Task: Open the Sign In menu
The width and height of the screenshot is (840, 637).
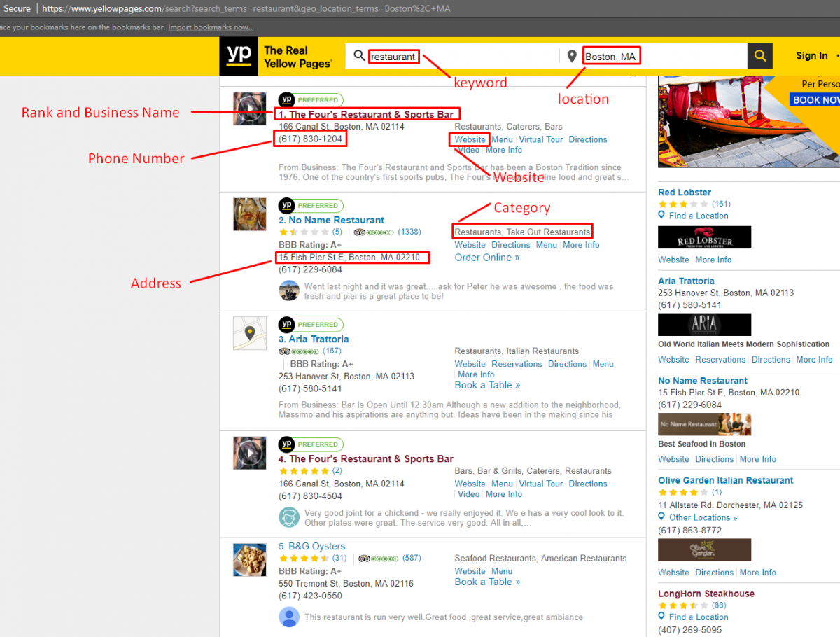Action: [x=811, y=55]
